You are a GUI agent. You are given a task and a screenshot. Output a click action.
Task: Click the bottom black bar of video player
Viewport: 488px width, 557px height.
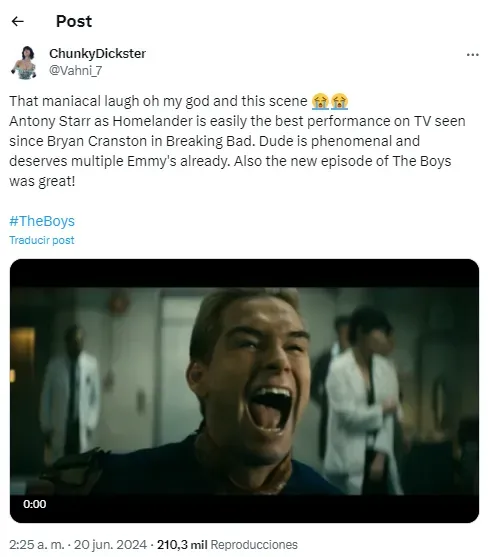pos(244,509)
